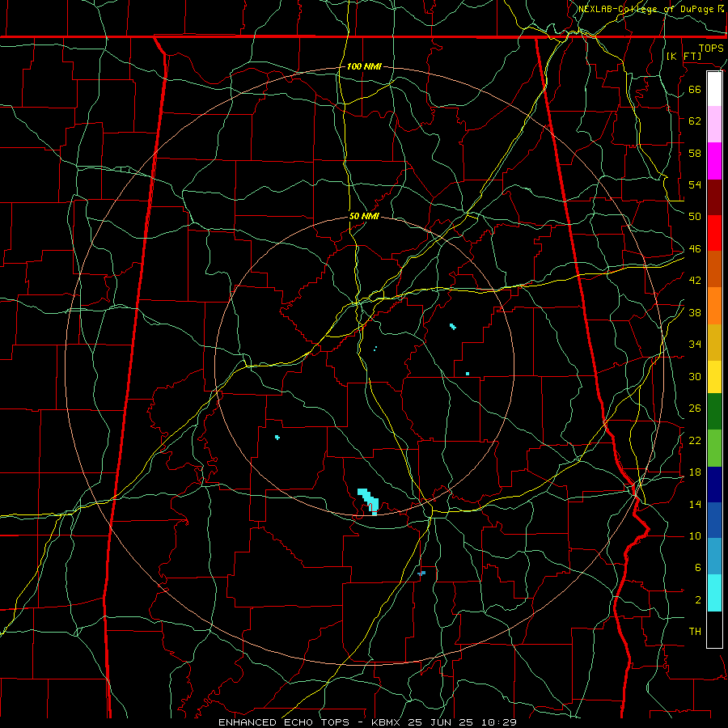Click the "38" legend value
Screen dimensions: 728x728
point(695,312)
